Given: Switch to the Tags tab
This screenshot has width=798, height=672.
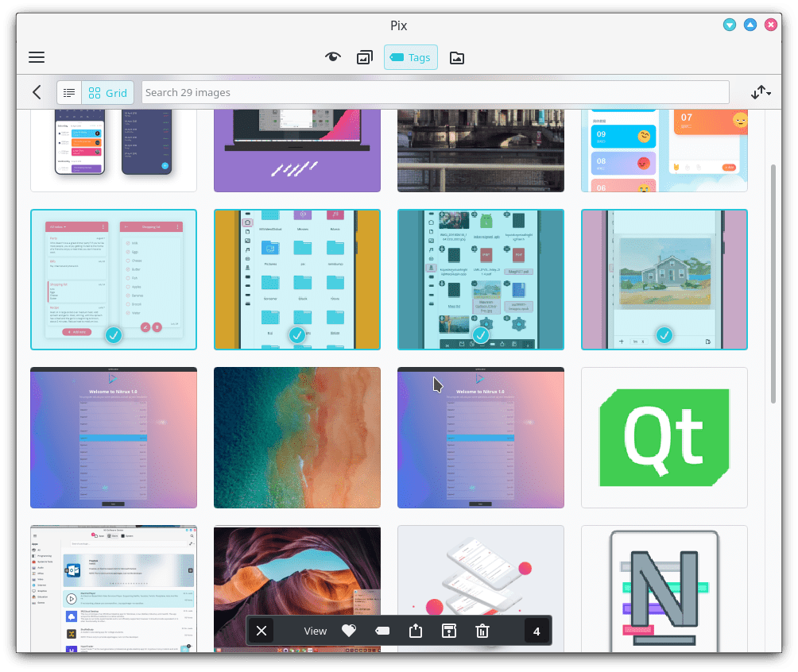Looking at the screenshot, I should [410, 57].
